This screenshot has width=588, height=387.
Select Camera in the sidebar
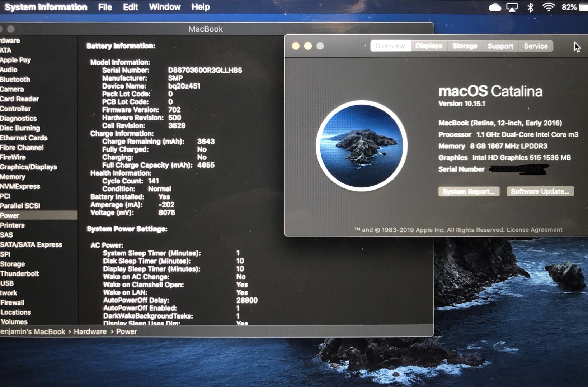tap(12, 89)
